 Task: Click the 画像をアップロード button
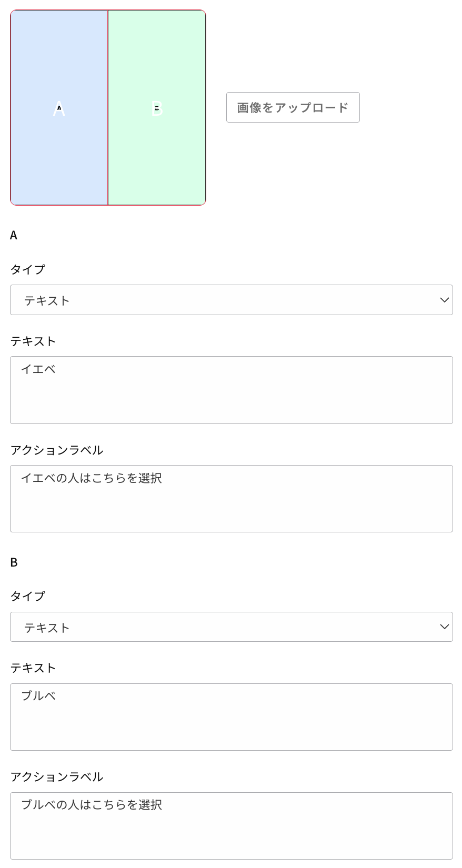[293, 107]
